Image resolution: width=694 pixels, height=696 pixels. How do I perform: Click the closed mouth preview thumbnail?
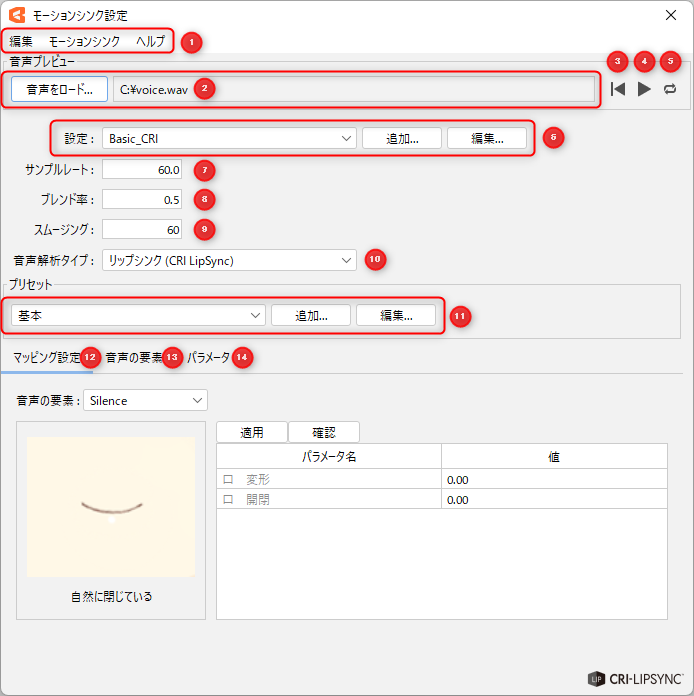point(111,506)
